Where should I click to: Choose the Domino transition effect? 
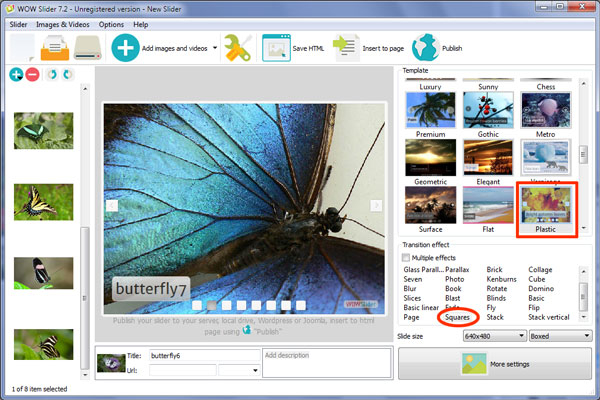541,289
